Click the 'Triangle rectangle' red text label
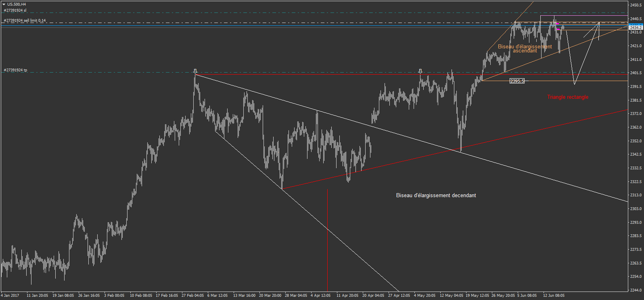 [568, 97]
